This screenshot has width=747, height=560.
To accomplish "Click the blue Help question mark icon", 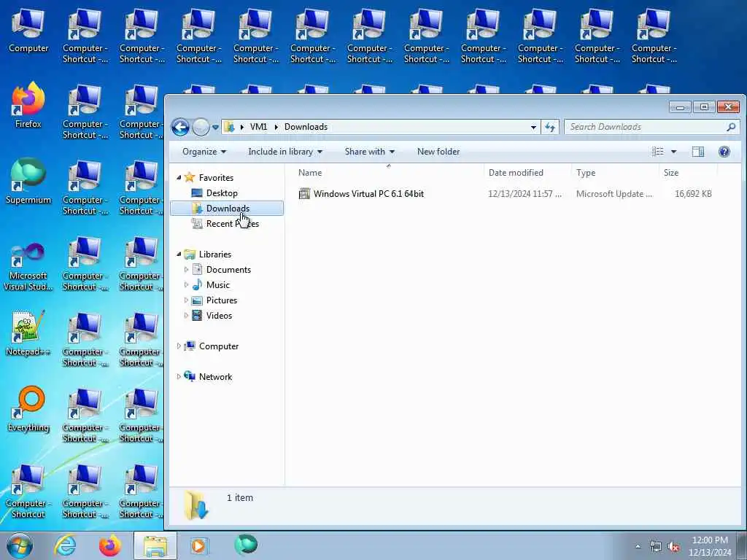I will tap(724, 152).
